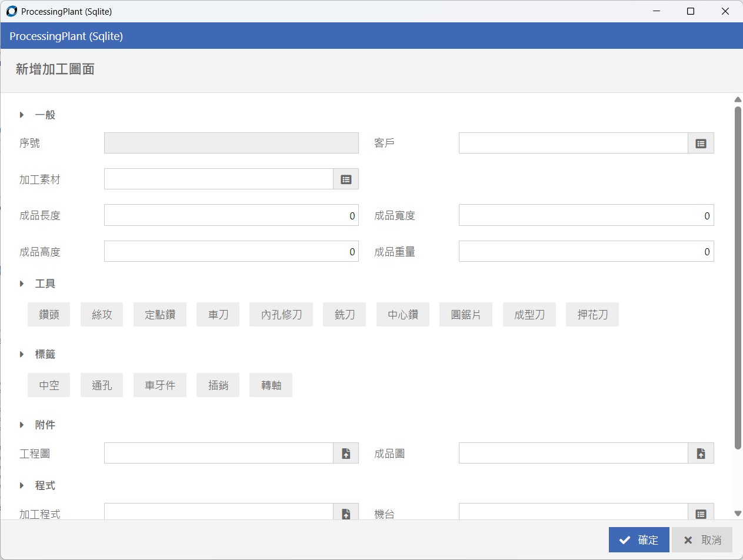Click the 成品圖 file path field

pyautogui.click(x=574, y=454)
